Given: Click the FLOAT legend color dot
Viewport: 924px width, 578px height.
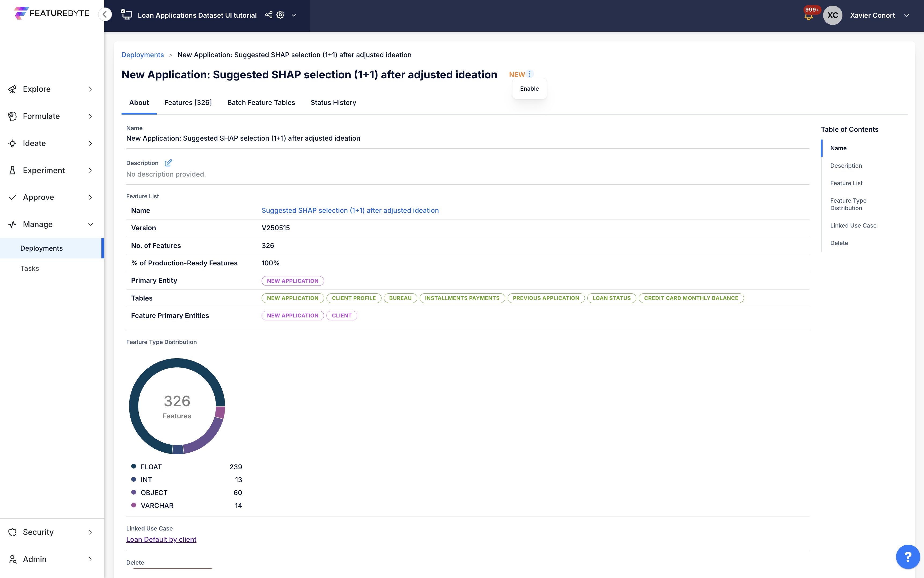Looking at the screenshot, I should point(134,466).
